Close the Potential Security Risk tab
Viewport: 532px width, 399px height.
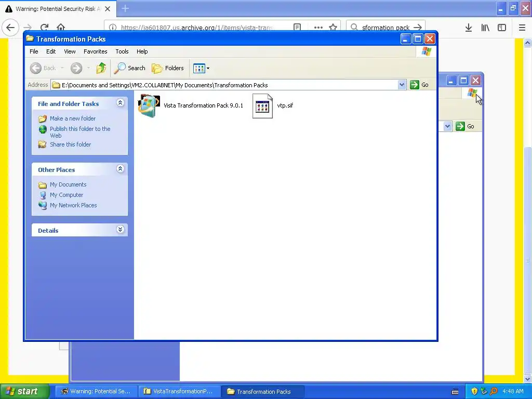coord(108,9)
